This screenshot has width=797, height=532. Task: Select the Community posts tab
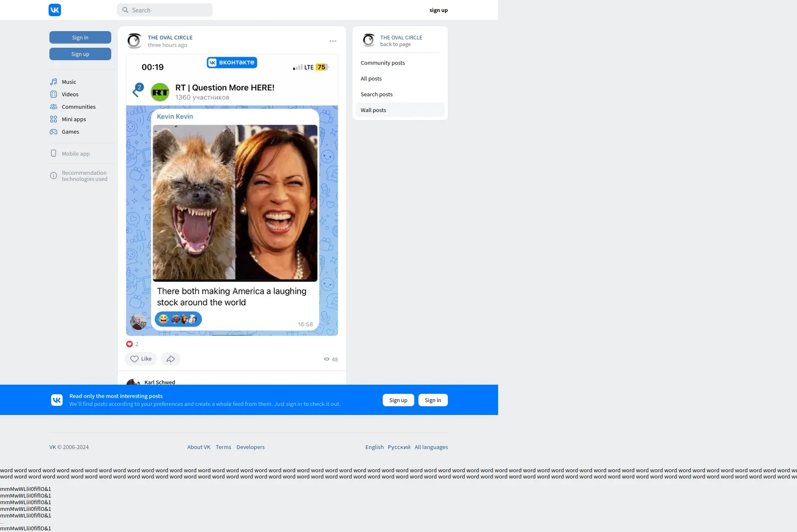tap(383, 63)
